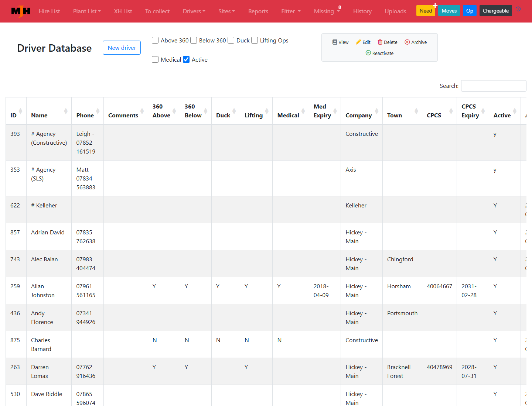The width and height of the screenshot is (532, 406).
Task: Tick the Above 360 checkbox
Action: coord(155,40)
